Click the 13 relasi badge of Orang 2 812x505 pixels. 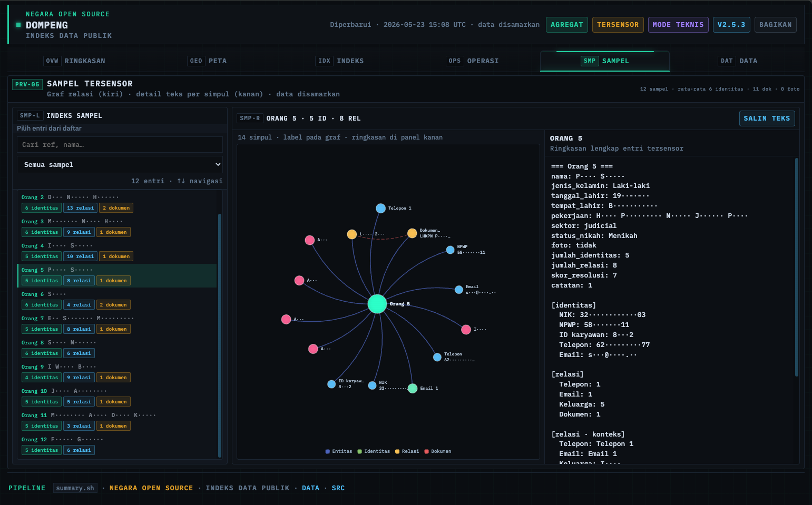(x=80, y=208)
